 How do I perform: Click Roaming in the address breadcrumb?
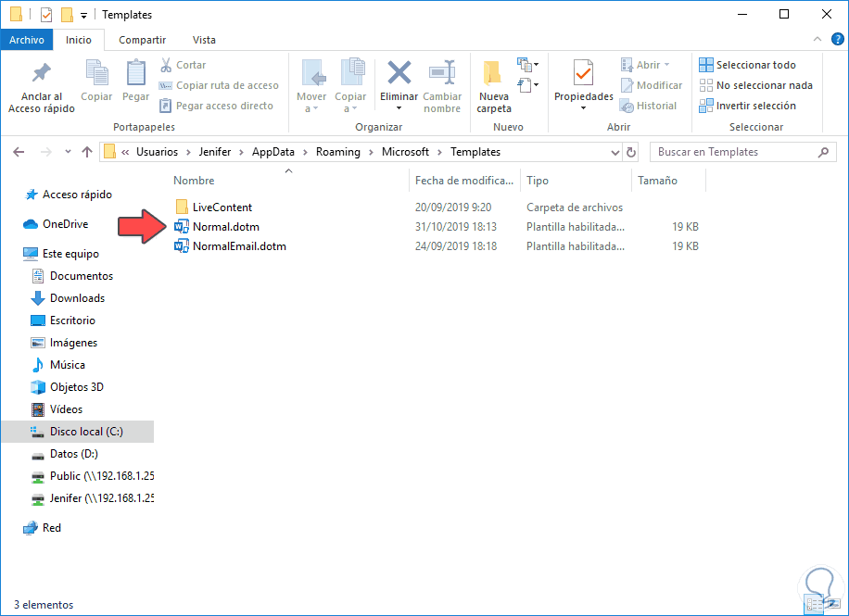coord(338,152)
